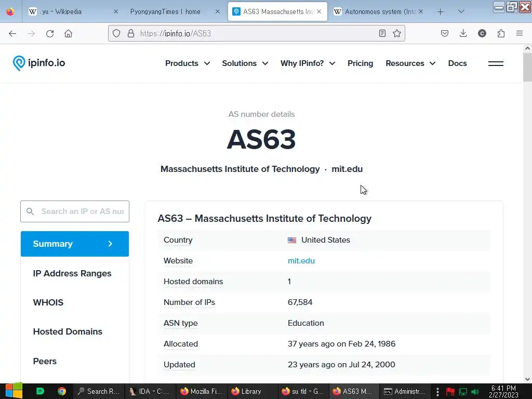The image size is (532, 399).
Task: Open the taskbar clock showing 6:41 PM
Action: click(503, 391)
